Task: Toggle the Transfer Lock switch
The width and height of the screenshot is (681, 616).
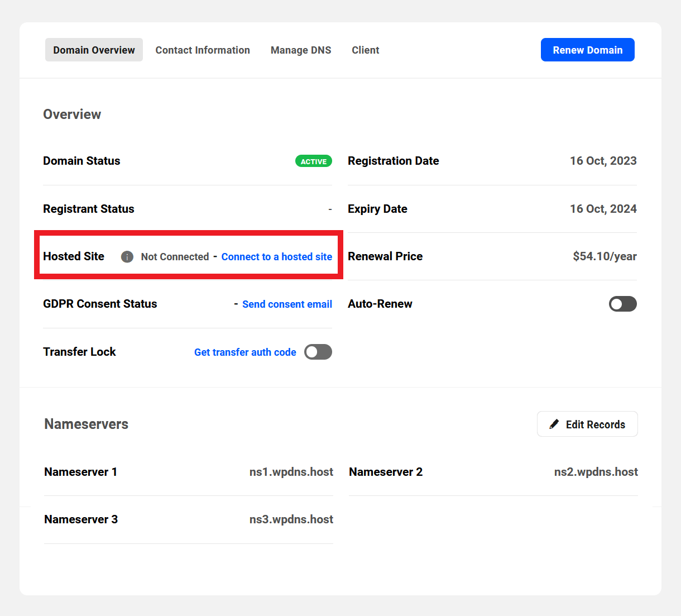Action: point(318,352)
